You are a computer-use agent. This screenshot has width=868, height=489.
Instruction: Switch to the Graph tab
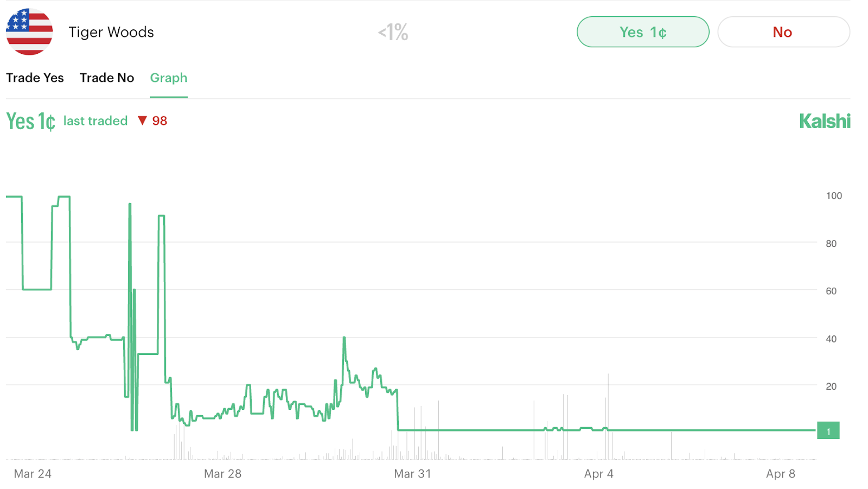[x=169, y=78]
